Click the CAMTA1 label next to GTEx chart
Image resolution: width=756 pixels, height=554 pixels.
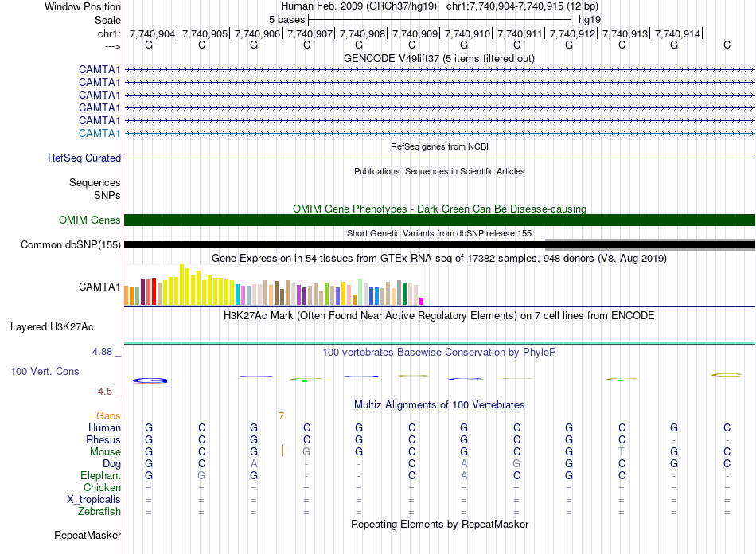[99, 287]
